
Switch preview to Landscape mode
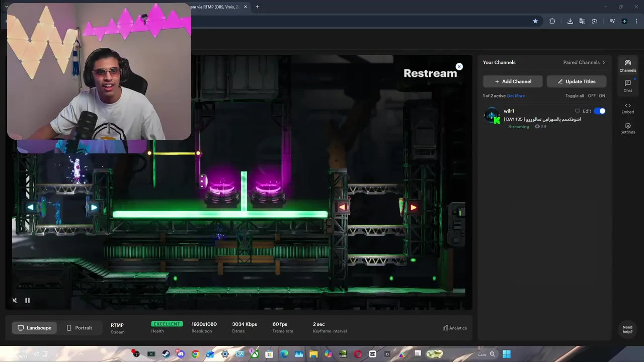pos(35,328)
